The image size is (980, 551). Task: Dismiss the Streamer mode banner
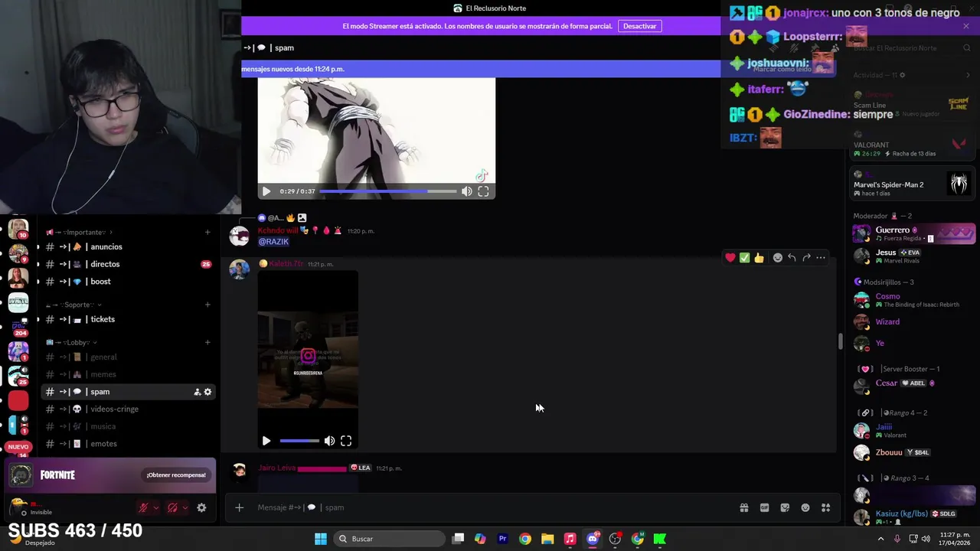(x=966, y=26)
